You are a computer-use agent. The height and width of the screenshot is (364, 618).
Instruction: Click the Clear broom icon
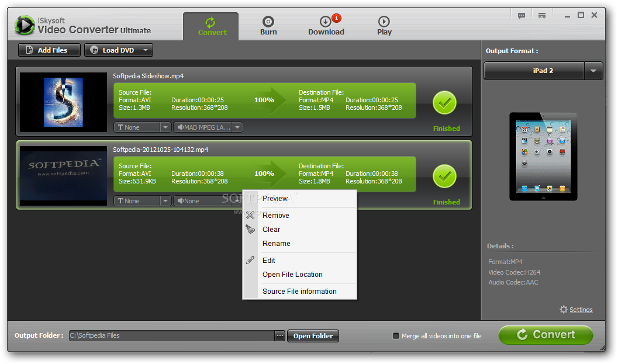[250, 229]
